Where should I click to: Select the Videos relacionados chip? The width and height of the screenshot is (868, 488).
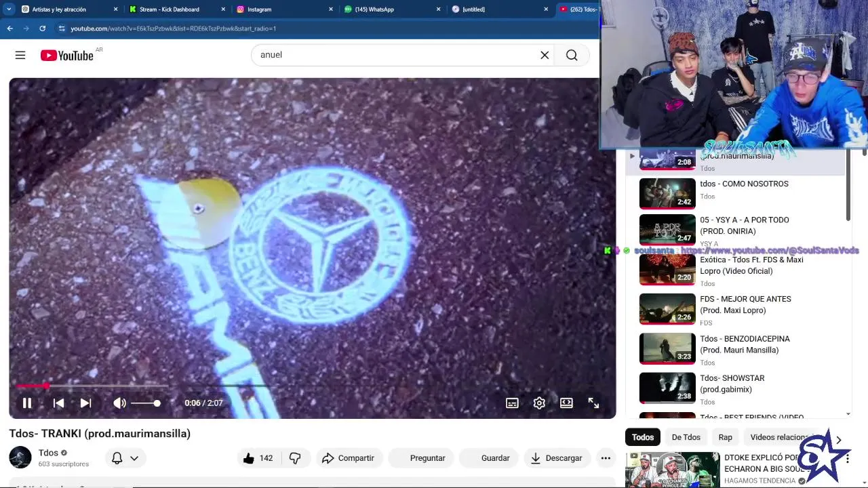click(x=780, y=437)
